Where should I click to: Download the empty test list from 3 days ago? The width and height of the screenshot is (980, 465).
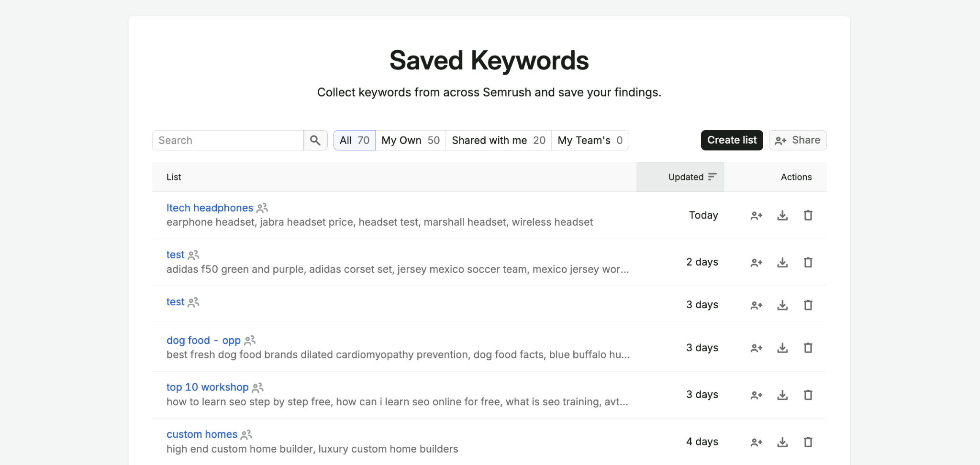point(782,305)
